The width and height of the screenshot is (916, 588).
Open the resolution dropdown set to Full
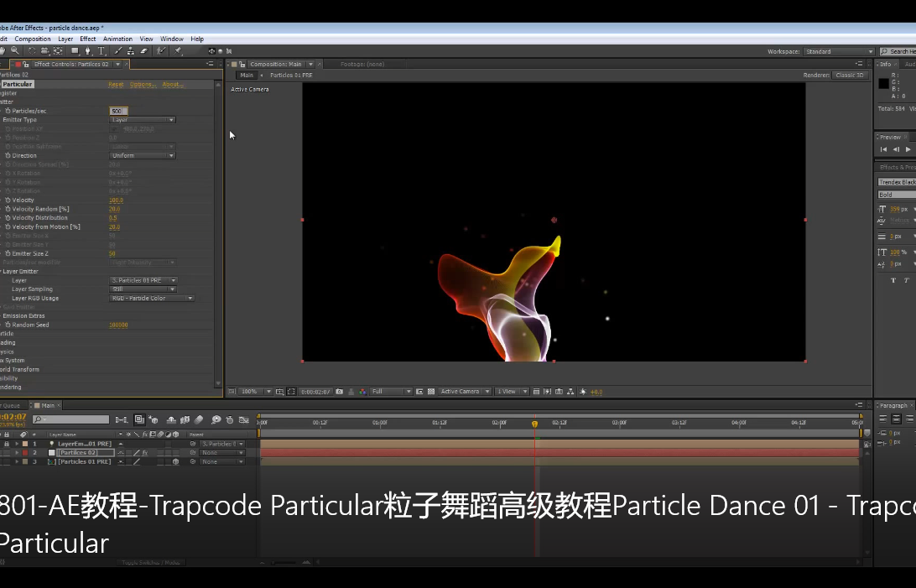pos(392,392)
